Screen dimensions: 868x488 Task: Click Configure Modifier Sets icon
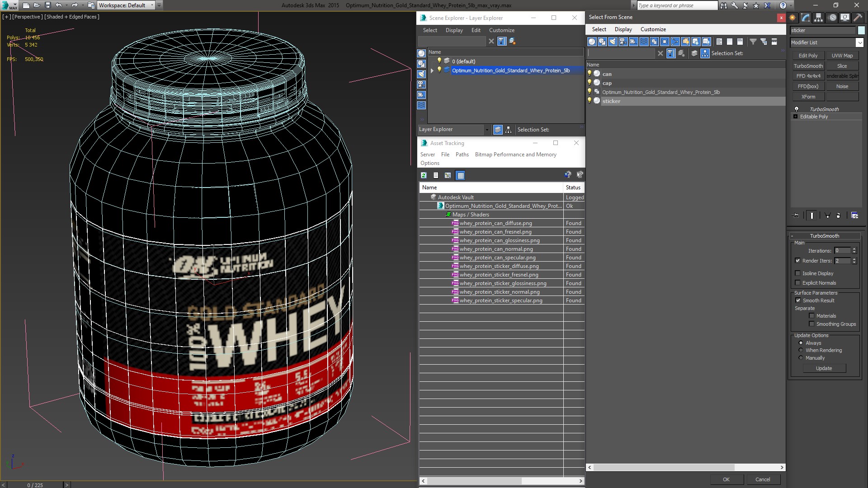(854, 216)
